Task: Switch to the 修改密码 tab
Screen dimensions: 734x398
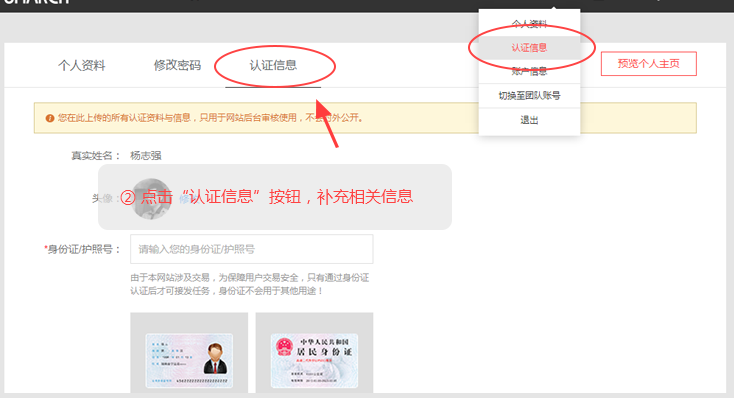Action: pyautogui.click(x=177, y=65)
